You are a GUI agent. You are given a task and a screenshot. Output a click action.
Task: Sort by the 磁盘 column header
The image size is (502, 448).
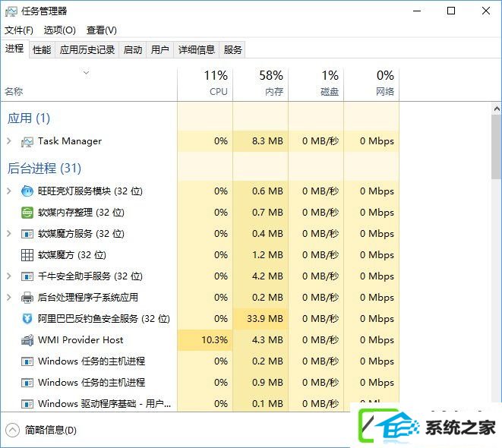pyautogui.click(x=316, y=85)
